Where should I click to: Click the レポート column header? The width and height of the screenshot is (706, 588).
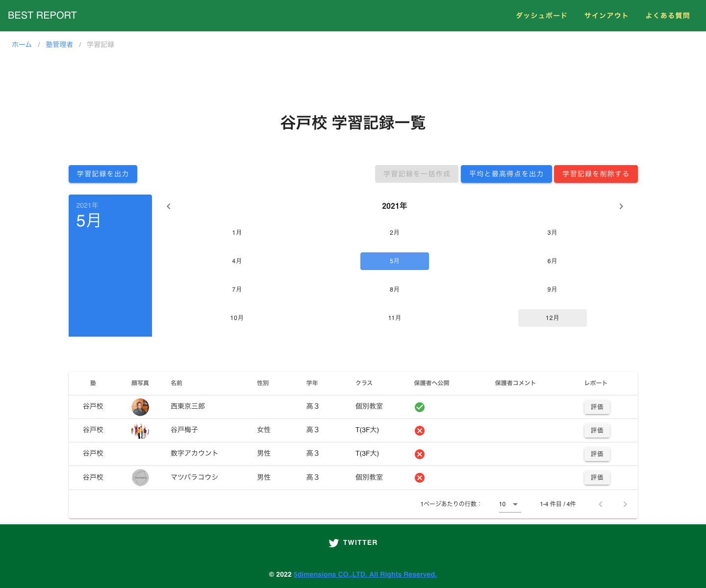point(596,383)
